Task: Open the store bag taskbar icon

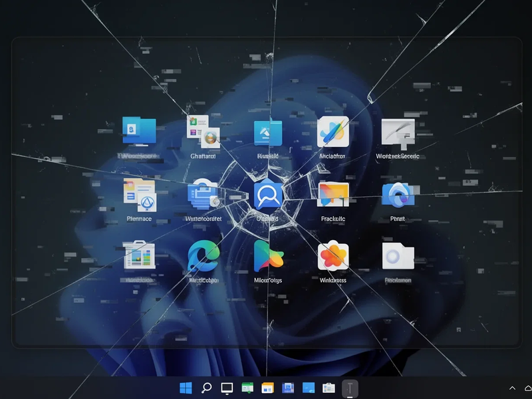Action: click(x=329, y=388)
